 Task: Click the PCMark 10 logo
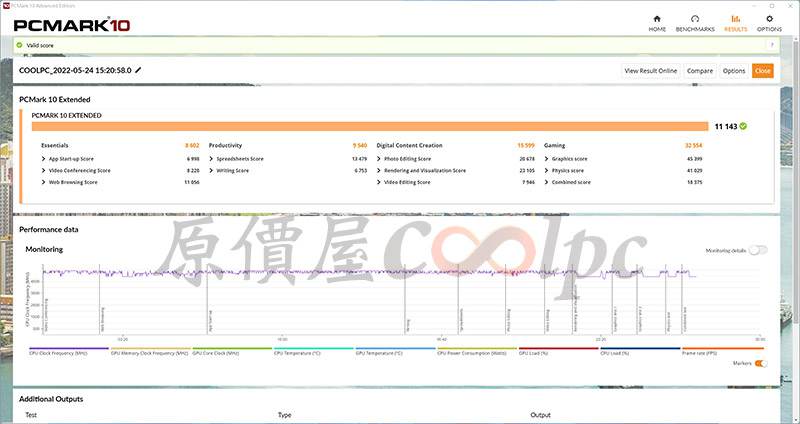click(x=72, y=24)
